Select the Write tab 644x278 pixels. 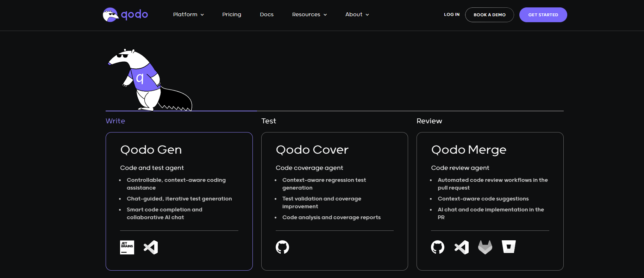point(115,121)
